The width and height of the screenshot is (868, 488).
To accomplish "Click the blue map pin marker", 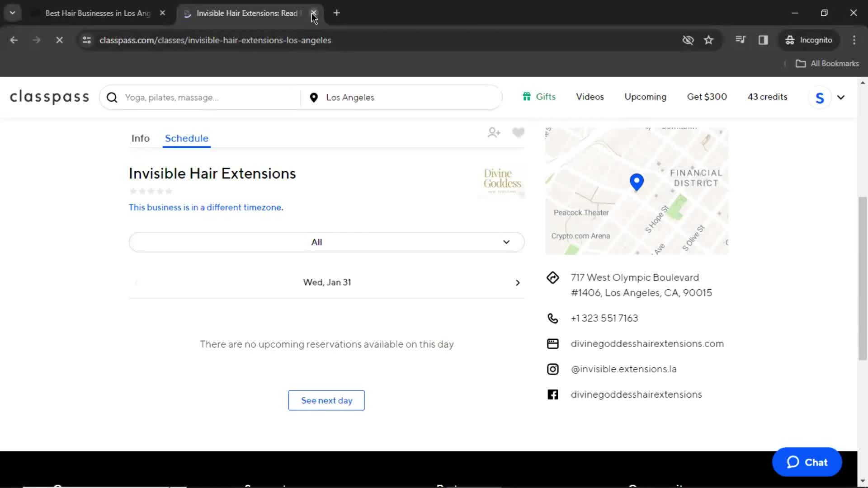I will click(x=637, y=182).
